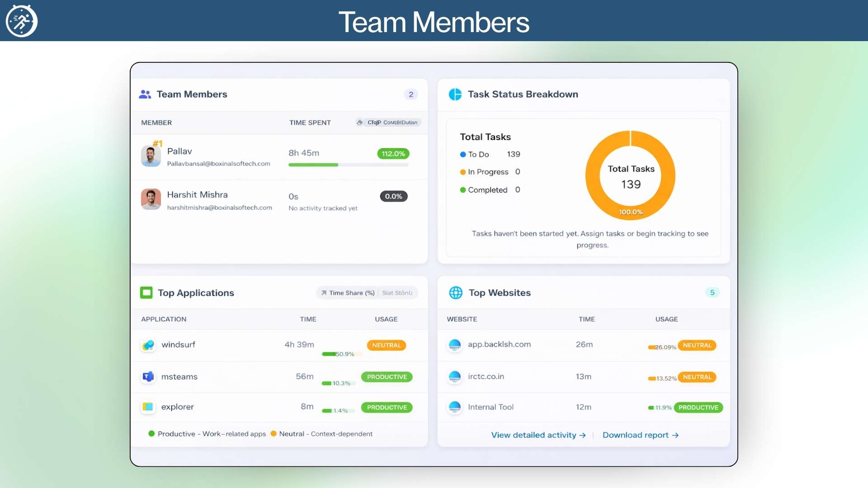The image size is (868, 488).
Task: Click Pallav's 112.0% progress bar
Action: tap(348, 165)
